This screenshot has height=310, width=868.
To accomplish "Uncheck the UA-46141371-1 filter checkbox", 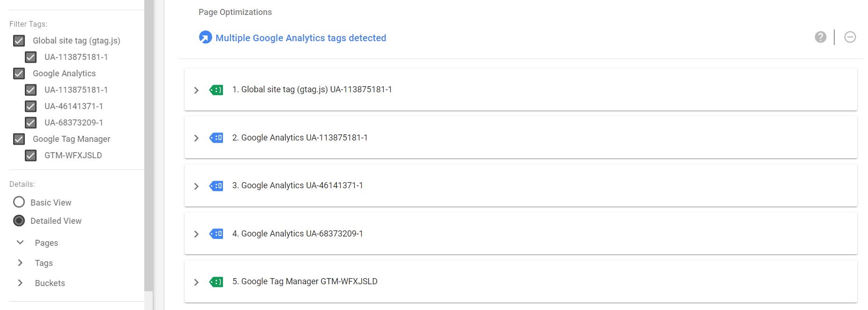I will pos(31,106).
